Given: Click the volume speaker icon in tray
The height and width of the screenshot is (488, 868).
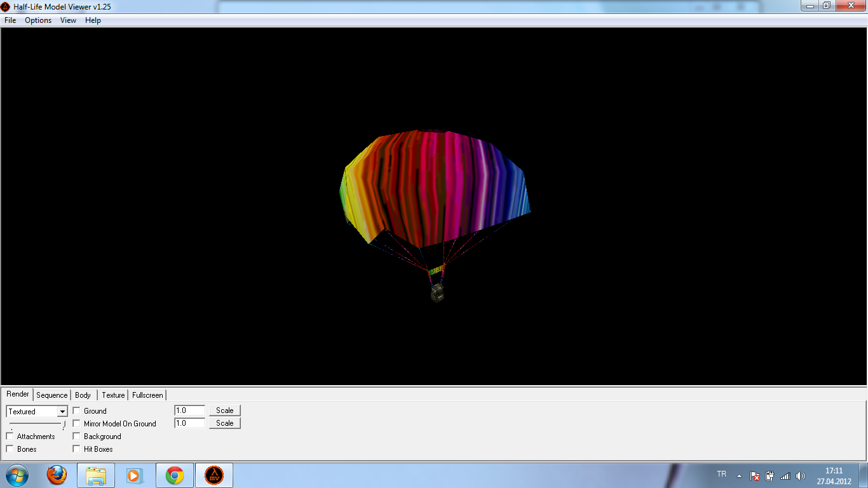Looking at the screenshot, I should point(801,476).
